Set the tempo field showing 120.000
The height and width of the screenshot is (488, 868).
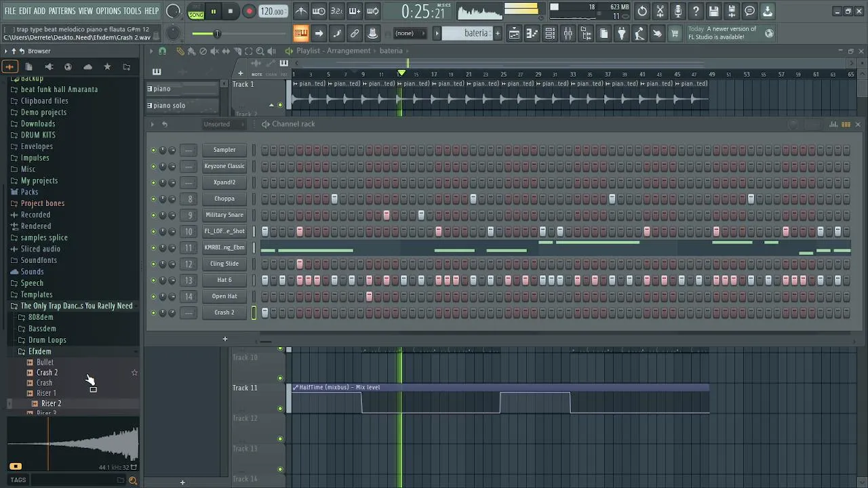point(273,12)
